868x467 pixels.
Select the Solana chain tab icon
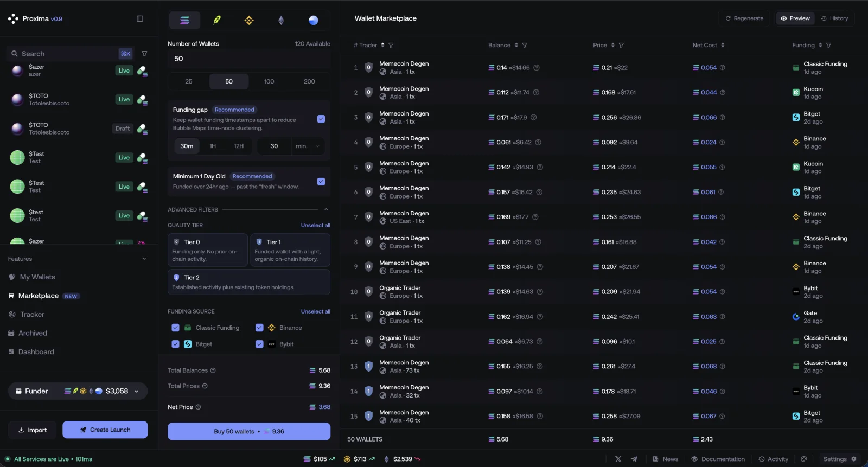[x=185, y=20]
